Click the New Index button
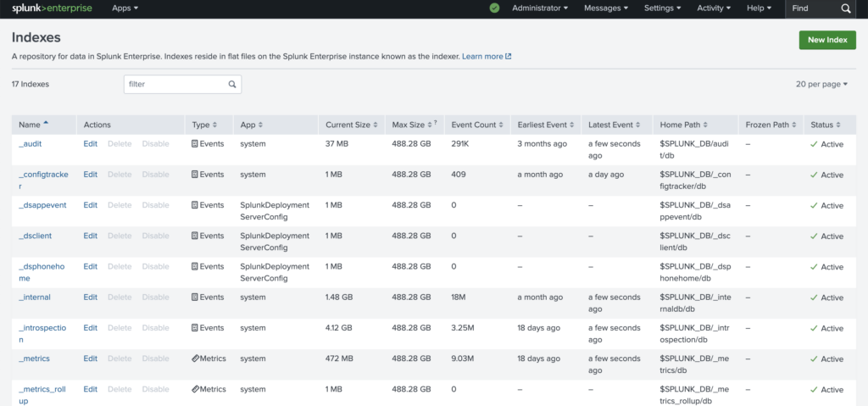Viewport: 868px width, 406px height. (x=827, y=40)
